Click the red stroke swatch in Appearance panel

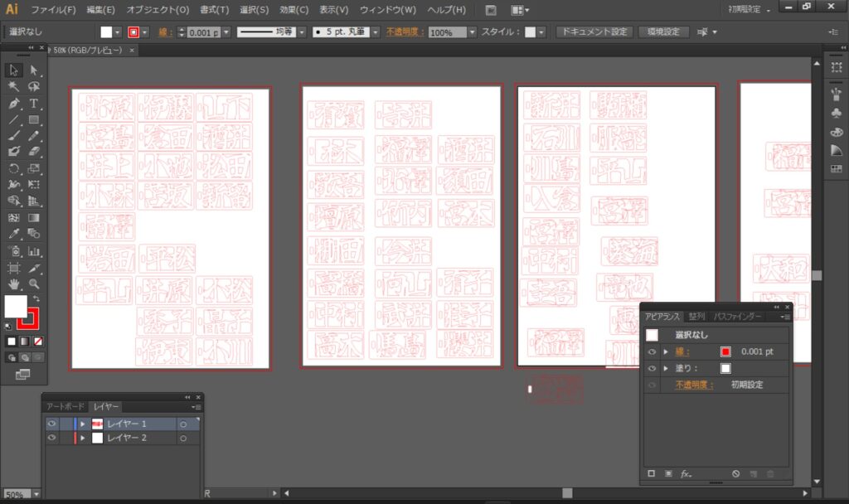725,352
